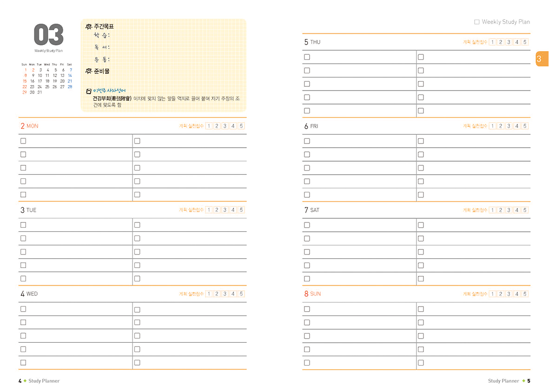Click the green diamond in left footer
549x392 pixels.
point(25,381)
